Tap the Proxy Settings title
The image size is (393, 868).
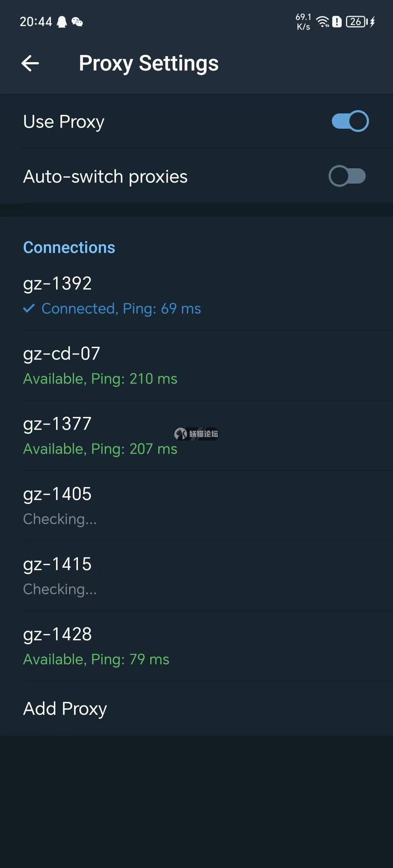[148, 63]
